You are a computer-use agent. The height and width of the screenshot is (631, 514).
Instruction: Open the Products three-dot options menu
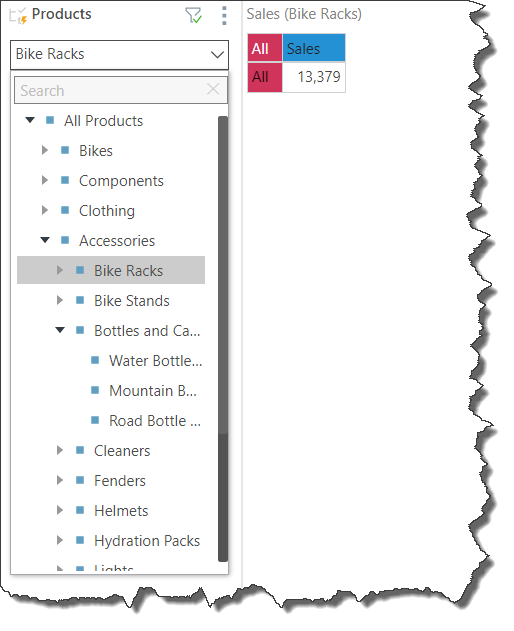click(224, 16)
